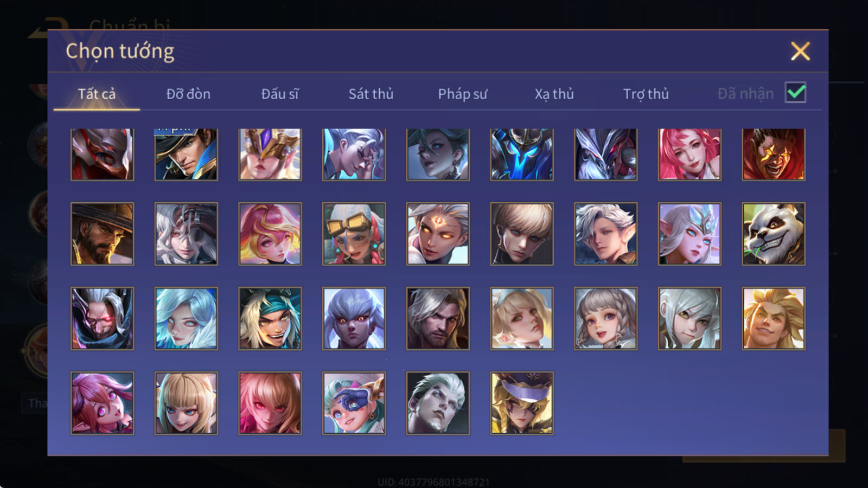Select the panda hero portrait
Screen dimensions: 868x488
tap(774, 234)
